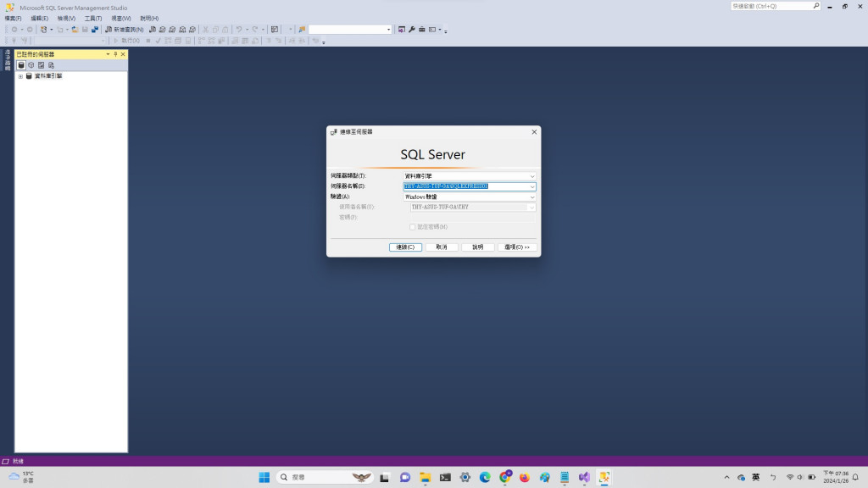Image resolution: width=868 pixels, height=488 pixels.
Task: Click the Solution Explorer toolbar icon
Action: 401,30
